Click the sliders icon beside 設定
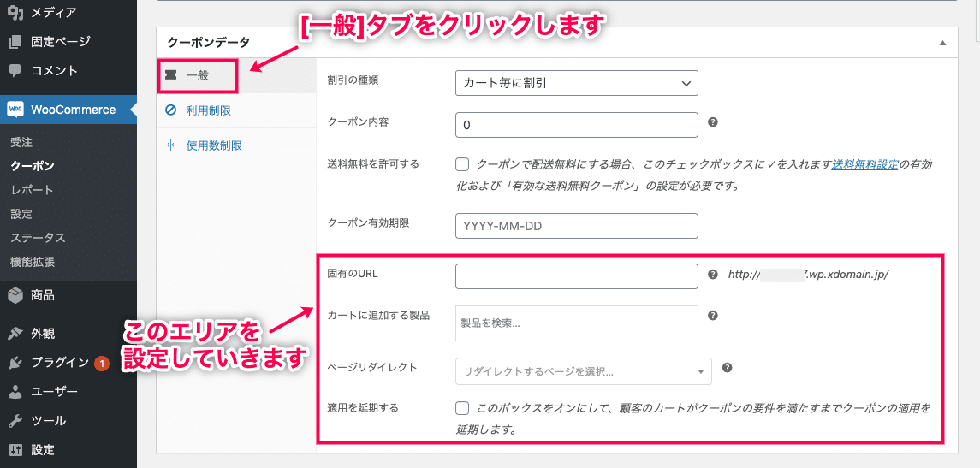Image resolution: width=980 pixels, height=468 pixels. [15, 450]
